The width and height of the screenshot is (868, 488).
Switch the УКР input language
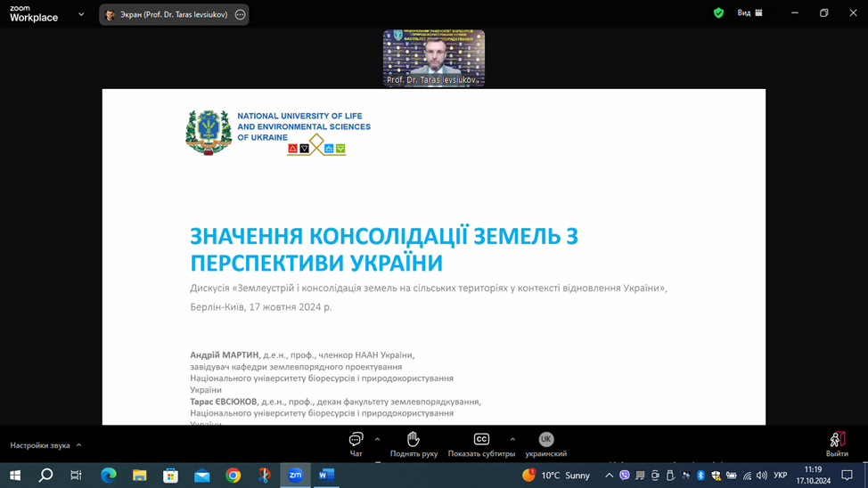[781, 476]
